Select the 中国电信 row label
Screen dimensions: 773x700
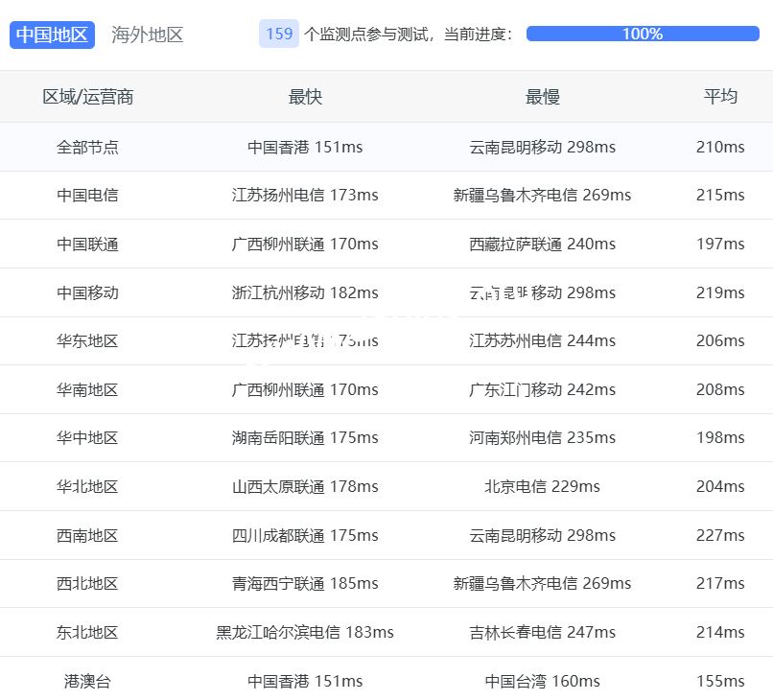[x=87, y=195]
